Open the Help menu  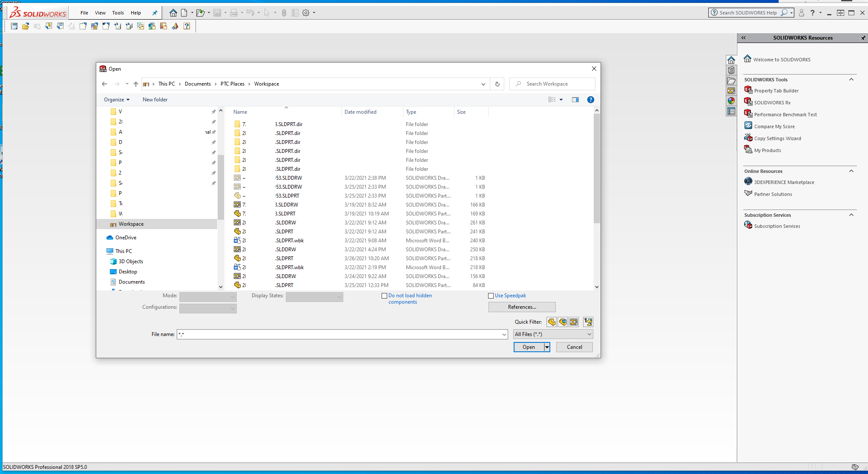click(135, 13)
